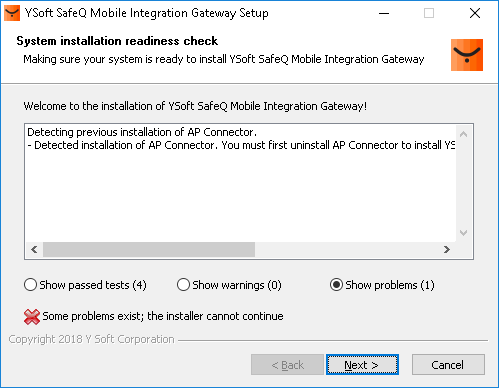Click the disabled maximize window button
Image resolution: width=499 pixels, height=388 pixels.
pyautogui.click(x=429, y=13)
